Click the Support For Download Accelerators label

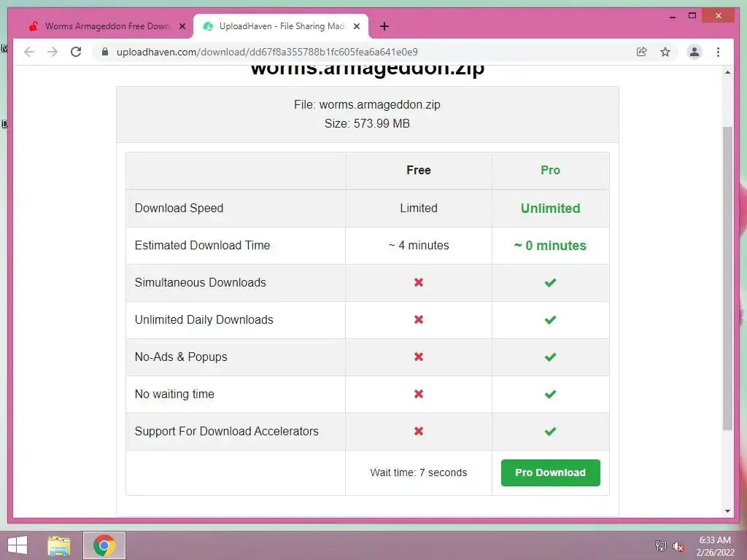pos(226,431)
